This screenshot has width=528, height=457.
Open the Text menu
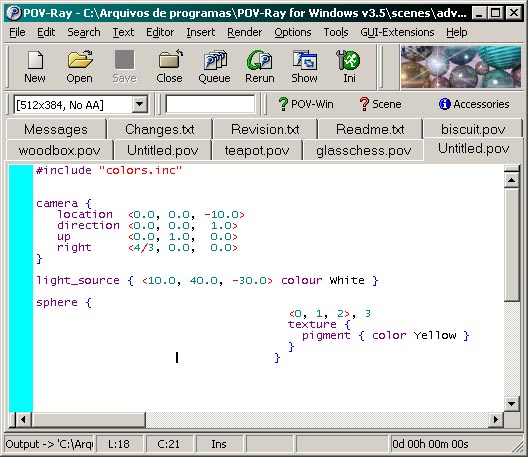point(123,32)
